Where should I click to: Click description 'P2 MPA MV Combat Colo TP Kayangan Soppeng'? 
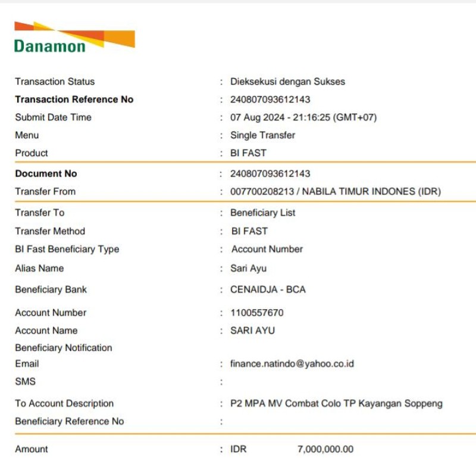[x=336, y=403]
